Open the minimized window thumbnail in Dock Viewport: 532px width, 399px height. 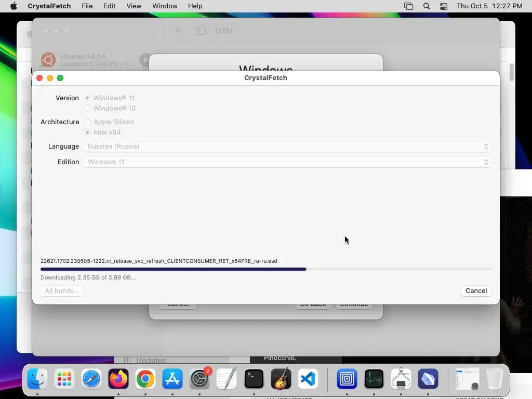click(467, 379)
